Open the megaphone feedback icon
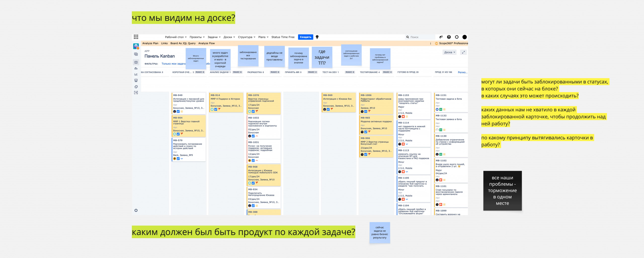This screenshot has height=258, width=644. click(x=441, y=37)
